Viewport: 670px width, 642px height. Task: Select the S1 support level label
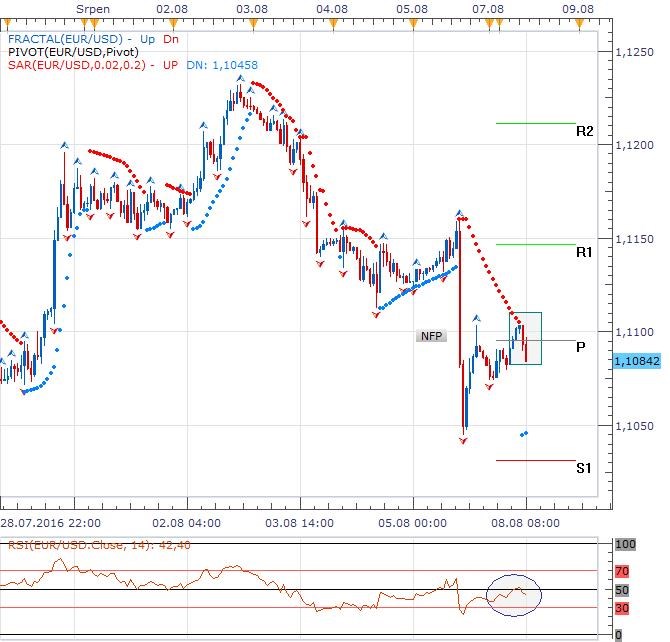(583, 468)
